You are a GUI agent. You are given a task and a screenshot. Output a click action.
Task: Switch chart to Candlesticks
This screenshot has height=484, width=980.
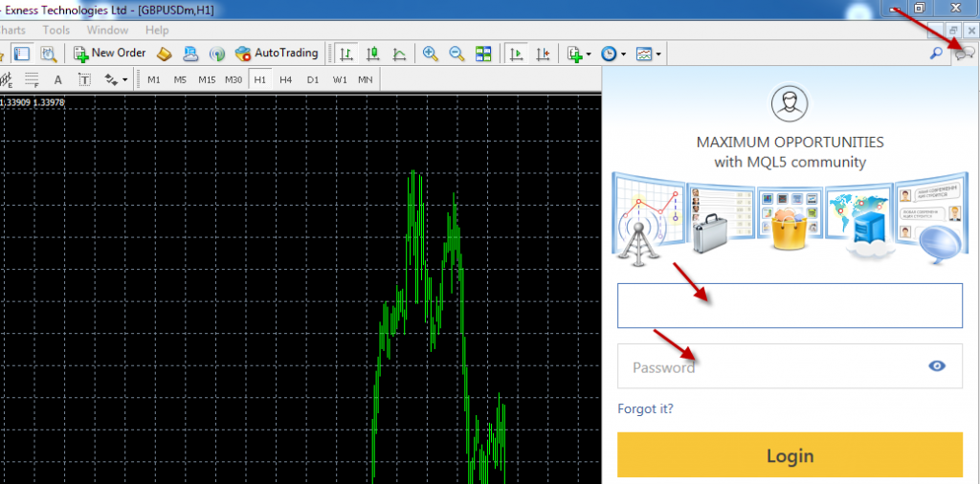coord(373,55)
